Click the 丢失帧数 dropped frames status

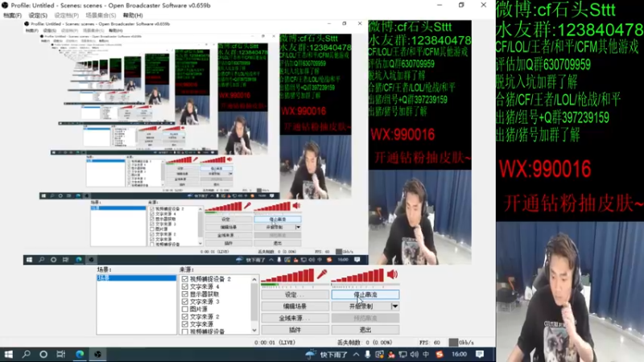pos(365,343)
